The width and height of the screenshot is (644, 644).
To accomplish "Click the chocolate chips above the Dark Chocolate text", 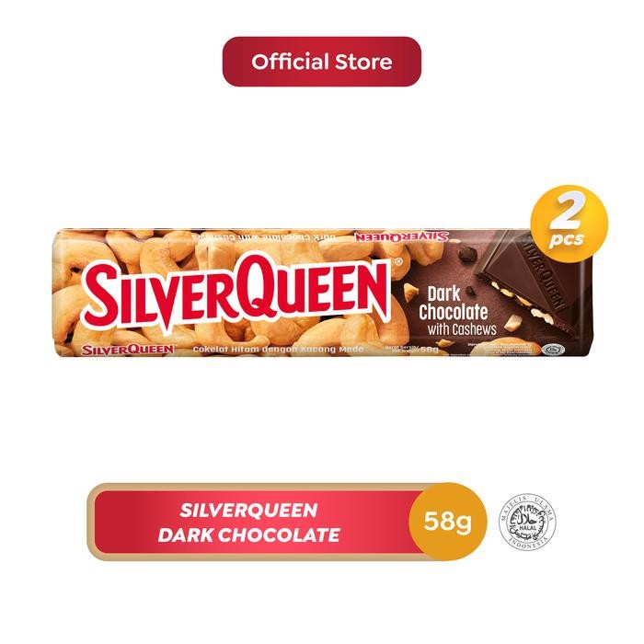I will click(466, 256).
